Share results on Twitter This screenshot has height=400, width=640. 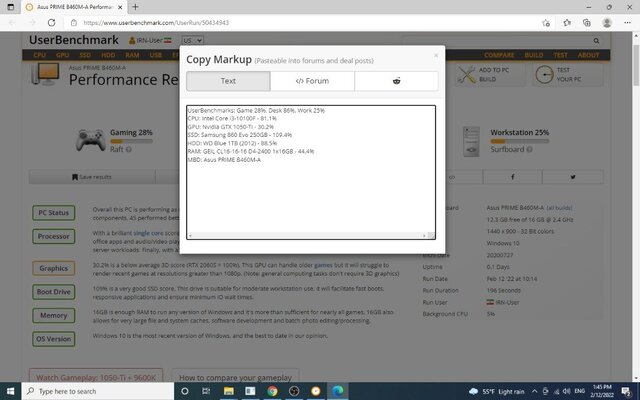(x=573, y=177)
